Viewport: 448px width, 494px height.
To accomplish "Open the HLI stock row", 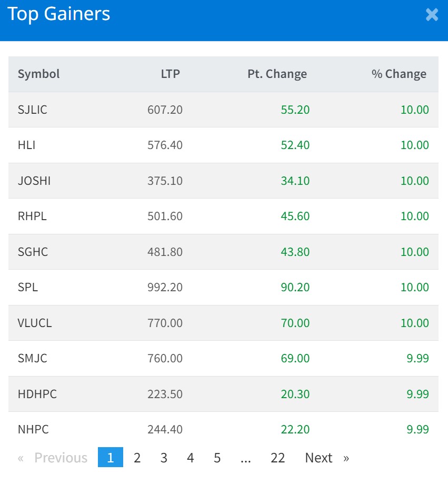I will pos(26,145).
